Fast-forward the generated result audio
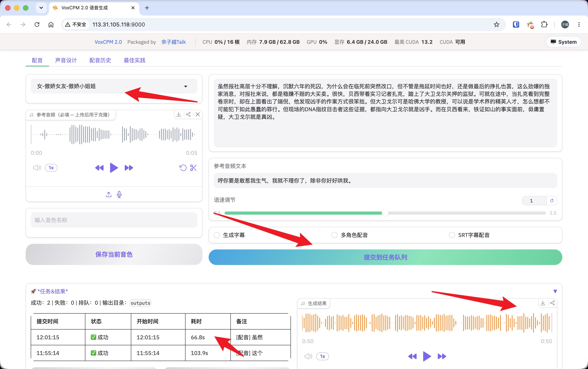The width and height of the screenshot is (588, 369). point(442,356)
